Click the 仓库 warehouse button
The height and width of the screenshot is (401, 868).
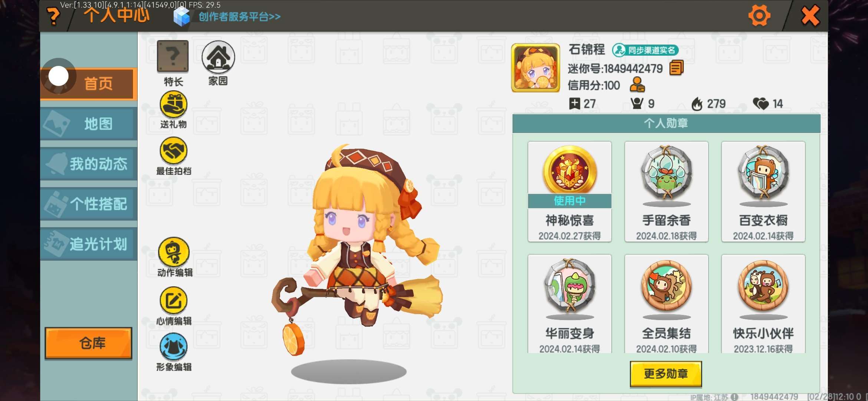tap(88, 343)
